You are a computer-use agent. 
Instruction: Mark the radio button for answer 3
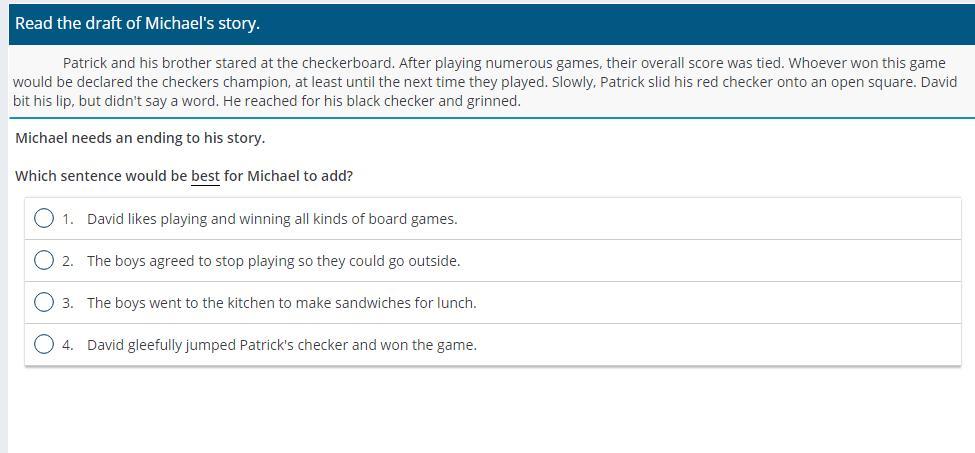44,303
